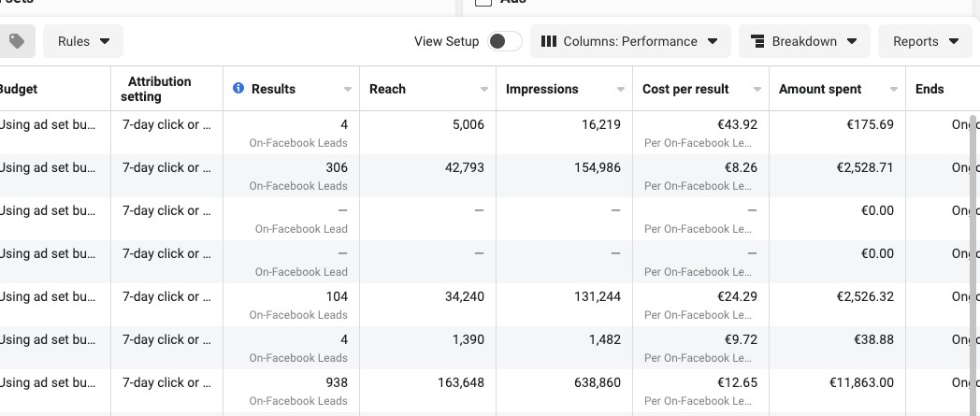Toggle the View Setup switch
This screenshot has width=980, height=416.
click(504, 41)
